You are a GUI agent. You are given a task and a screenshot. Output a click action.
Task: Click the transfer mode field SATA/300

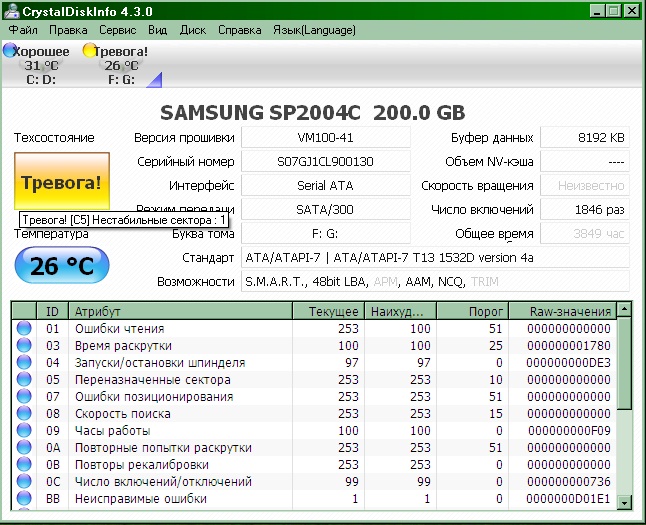click(x=325, y=209)
